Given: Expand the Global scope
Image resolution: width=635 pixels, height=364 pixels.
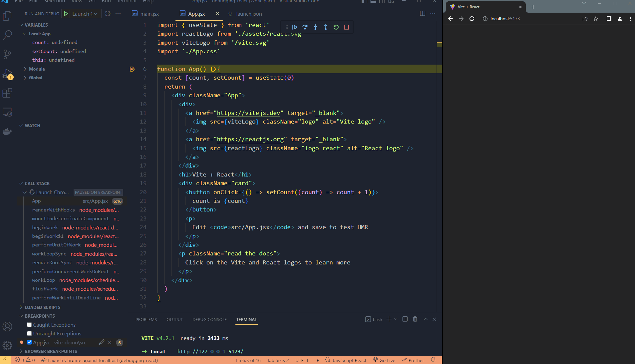Looking at the screenshot, I should pos(35,78).
